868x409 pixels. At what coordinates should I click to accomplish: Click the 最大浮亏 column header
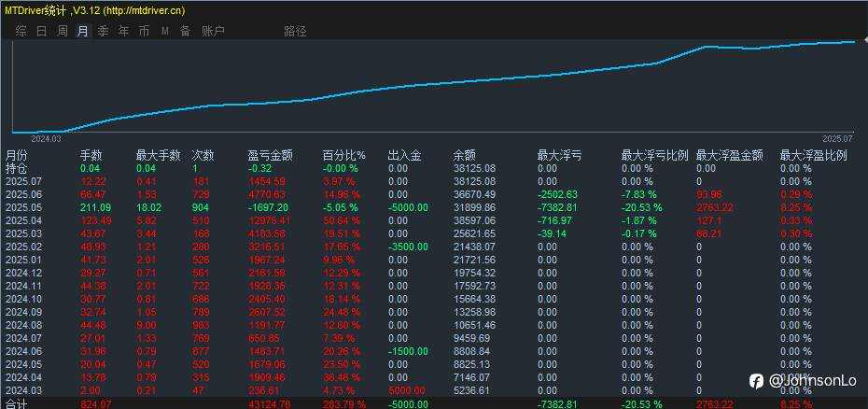click(559, 156)
